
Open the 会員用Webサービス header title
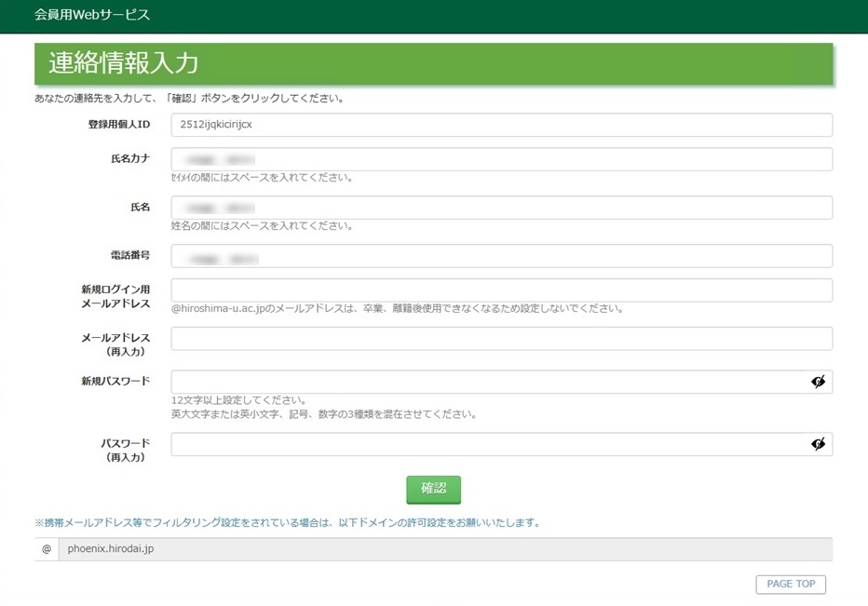point(91,15)
